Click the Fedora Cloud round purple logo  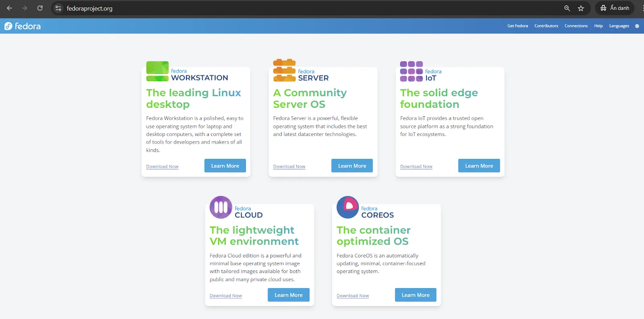click(x=221, y=207)
